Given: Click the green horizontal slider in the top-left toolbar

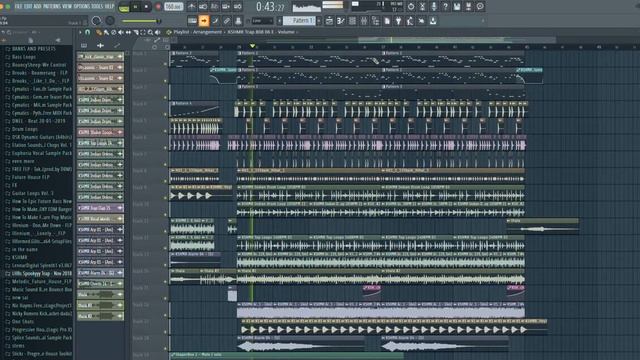Looking at the screenshot, I should coord(141,21).
